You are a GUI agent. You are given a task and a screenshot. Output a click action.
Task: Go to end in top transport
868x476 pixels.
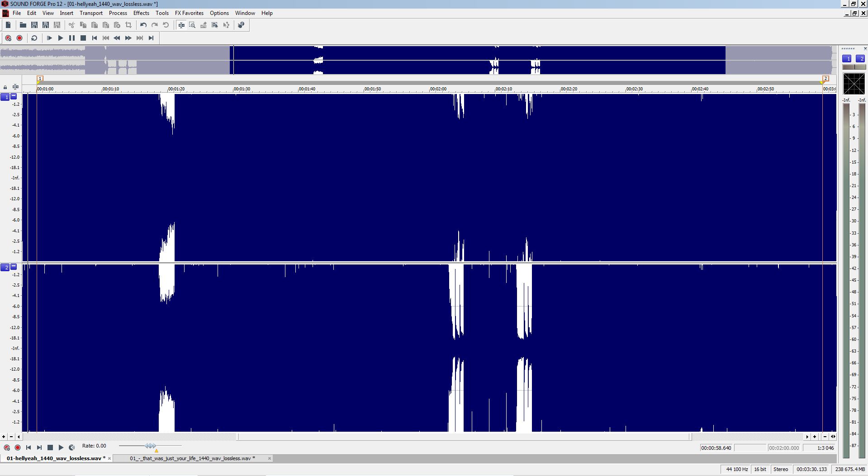pos(151,38)
